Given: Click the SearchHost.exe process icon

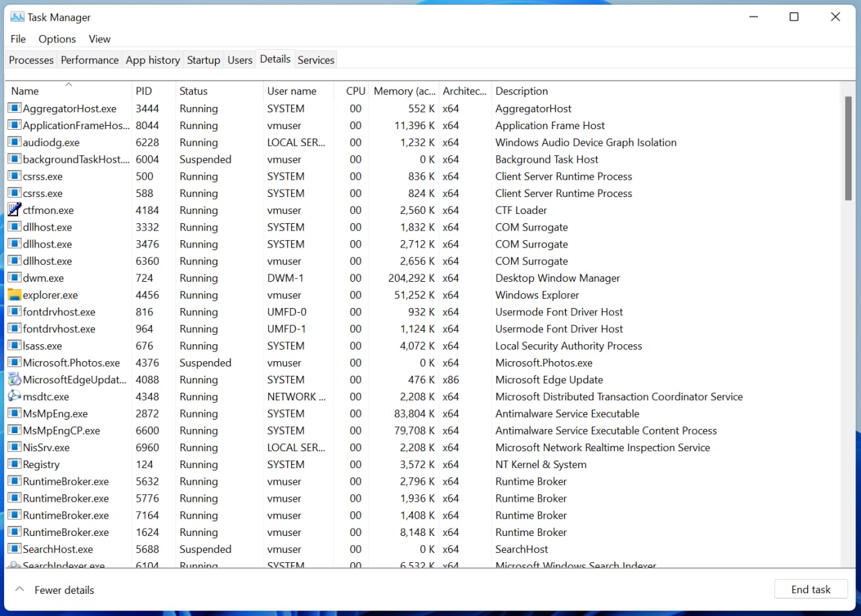Looking at the screenshot, I should point(14,549).
